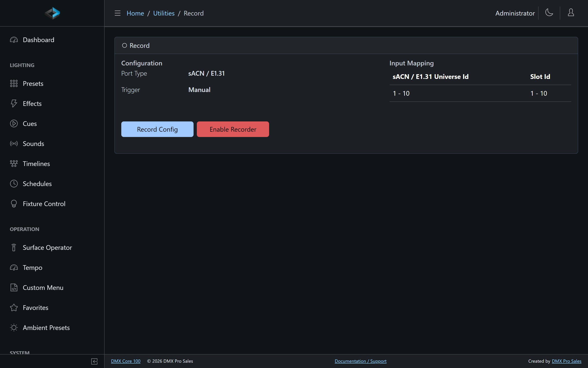Click the Effects lightning icon
Image resolution: width=588 pixels, height=368 pixels.
coord(14,103)
